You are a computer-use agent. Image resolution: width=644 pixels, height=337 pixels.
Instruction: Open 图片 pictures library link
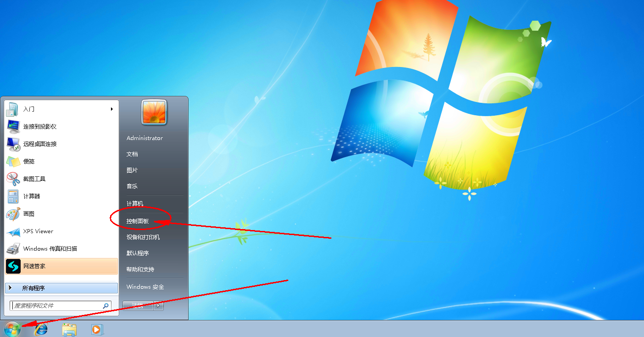pos(132,170)
